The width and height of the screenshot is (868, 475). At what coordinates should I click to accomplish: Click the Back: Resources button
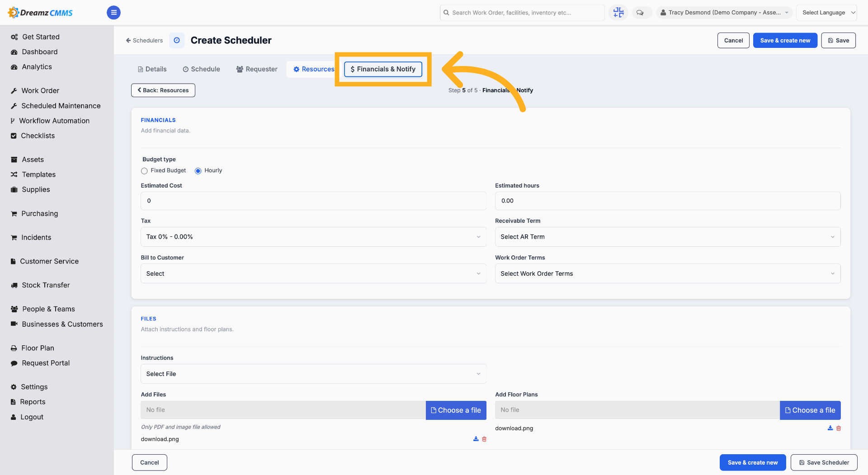(x=163, y=90)
